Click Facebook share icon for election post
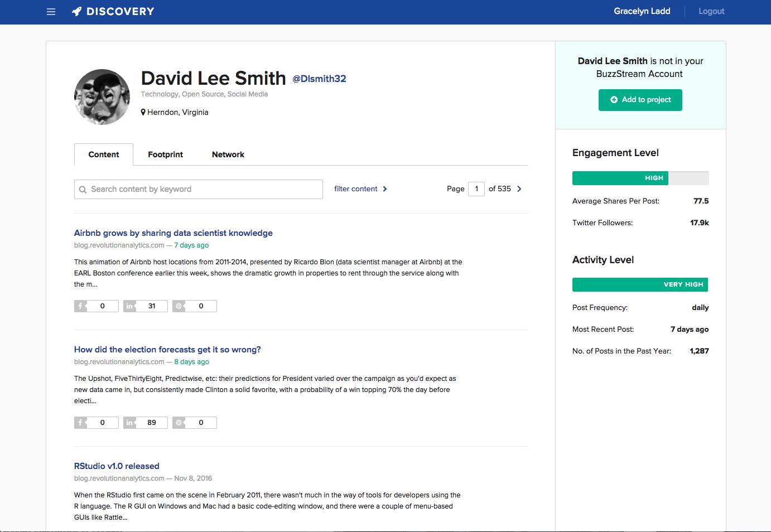The height and width of the screenshot is (532, 771). tap(80, 423)
